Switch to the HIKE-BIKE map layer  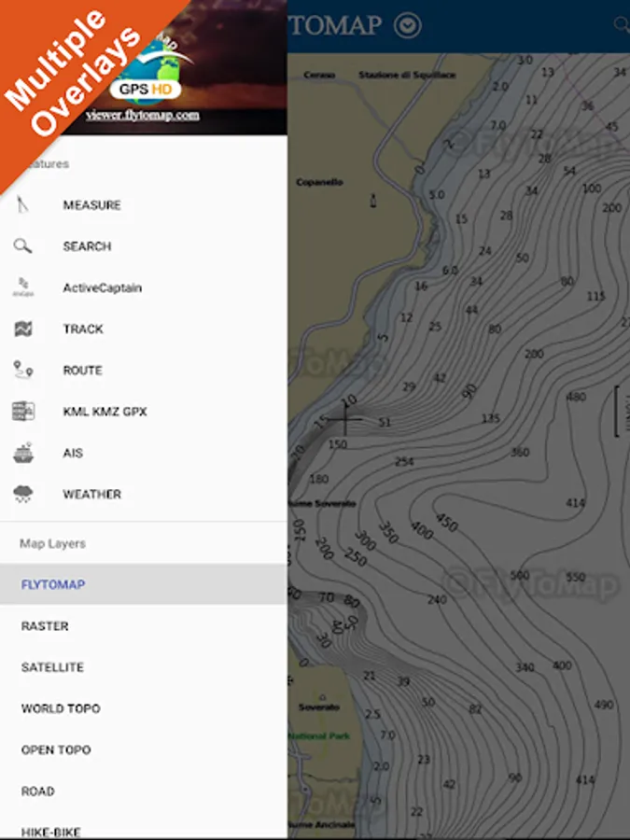pyautogui.click(x=144, y=828)
